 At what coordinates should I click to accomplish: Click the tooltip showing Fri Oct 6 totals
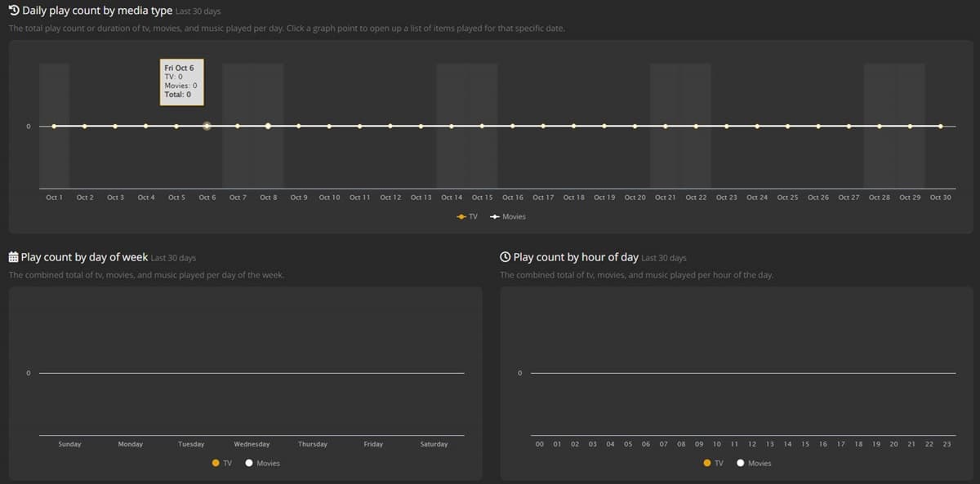click(181, 82)
